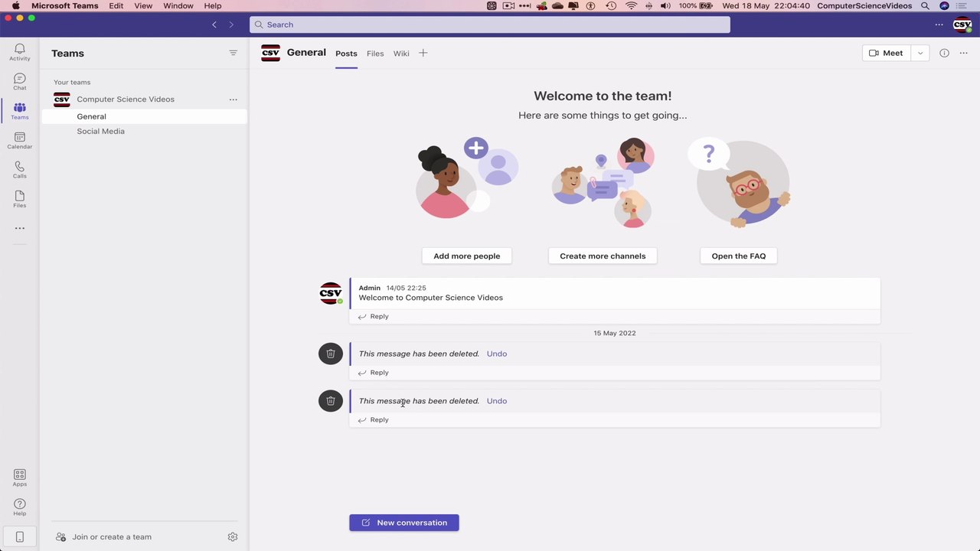Go back using the left navigation arrow
Image resolution: width=980 pixels, height=551 pixels.
[214, 24]
